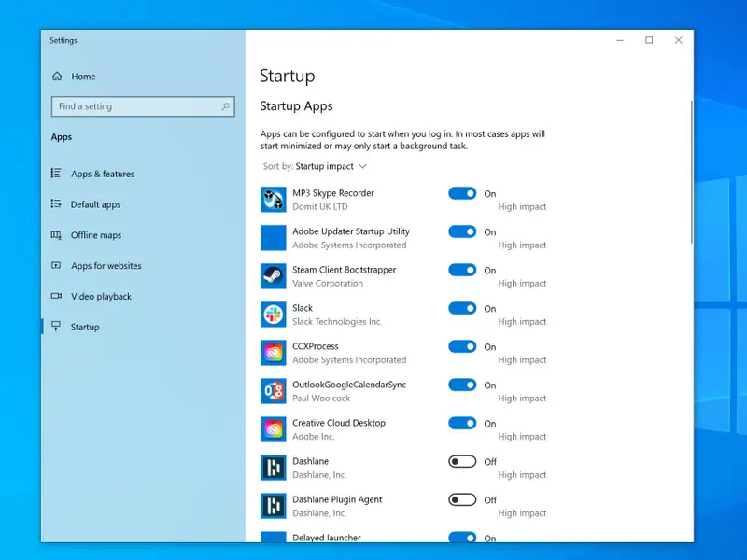
Task: Click the Creative Cloud Desktop icon
Action: tap(273, 429)
